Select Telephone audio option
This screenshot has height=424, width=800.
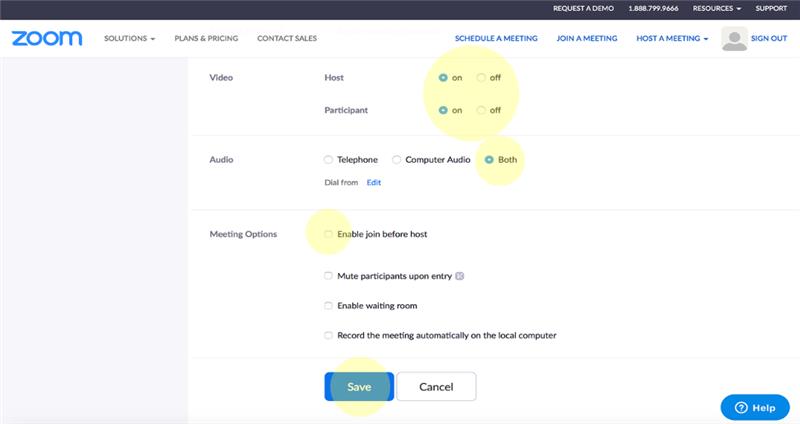coord(328,160)
